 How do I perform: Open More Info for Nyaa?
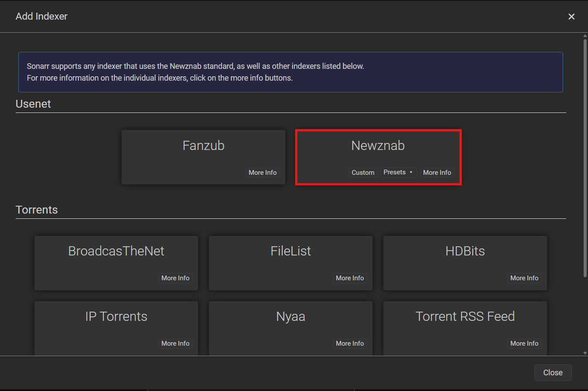350,343
